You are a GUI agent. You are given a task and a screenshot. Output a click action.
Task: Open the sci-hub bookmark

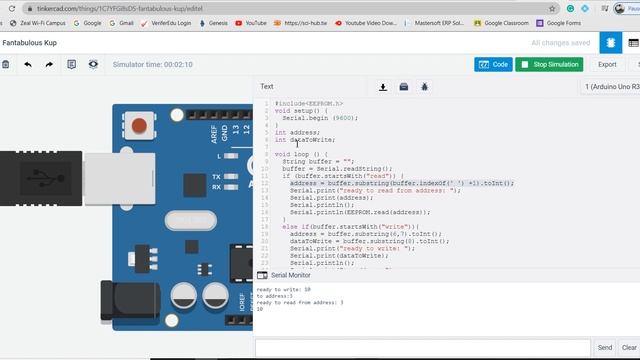(x=300, y=23)
